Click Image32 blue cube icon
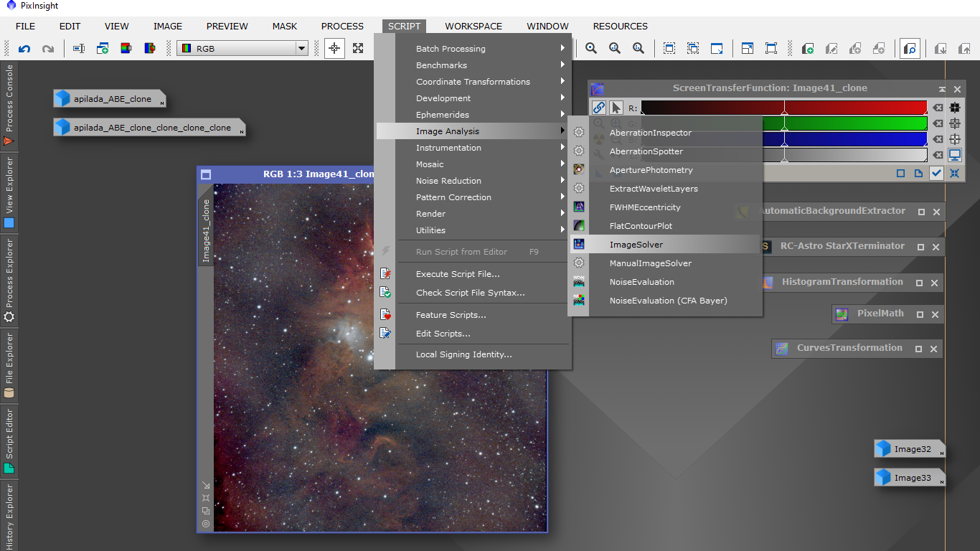 click(883, 449)
